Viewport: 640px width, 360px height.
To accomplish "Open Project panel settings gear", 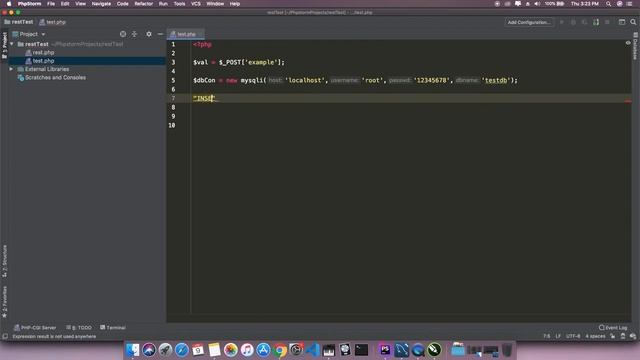I will [x=149, y=34].
